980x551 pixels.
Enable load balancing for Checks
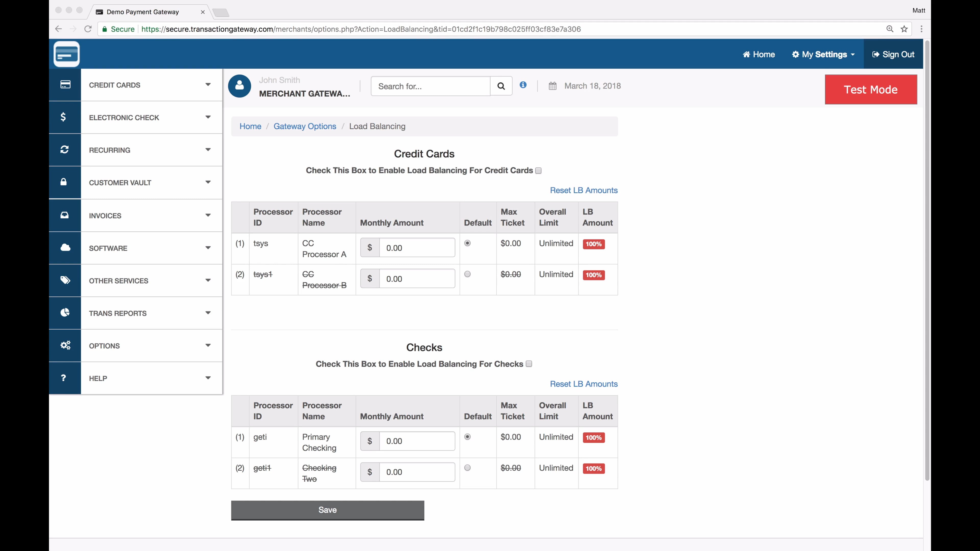click(529, 364)
